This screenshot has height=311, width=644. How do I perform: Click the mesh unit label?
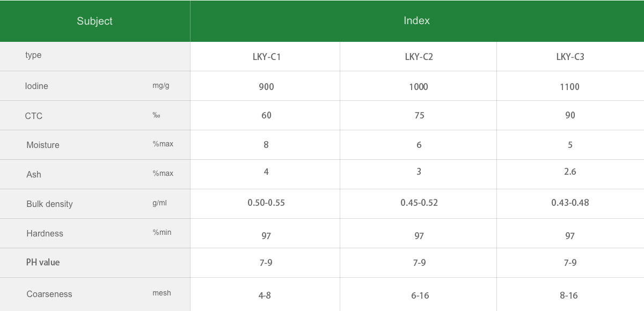pos(162,293)
